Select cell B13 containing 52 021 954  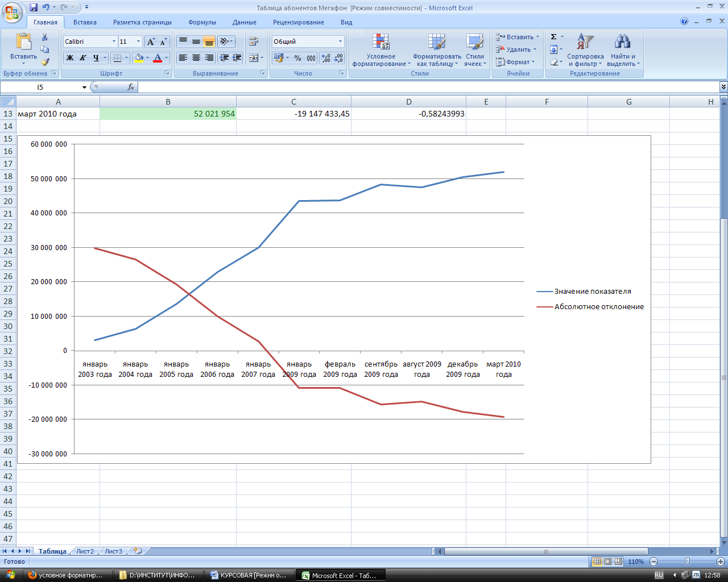(168, 114)
